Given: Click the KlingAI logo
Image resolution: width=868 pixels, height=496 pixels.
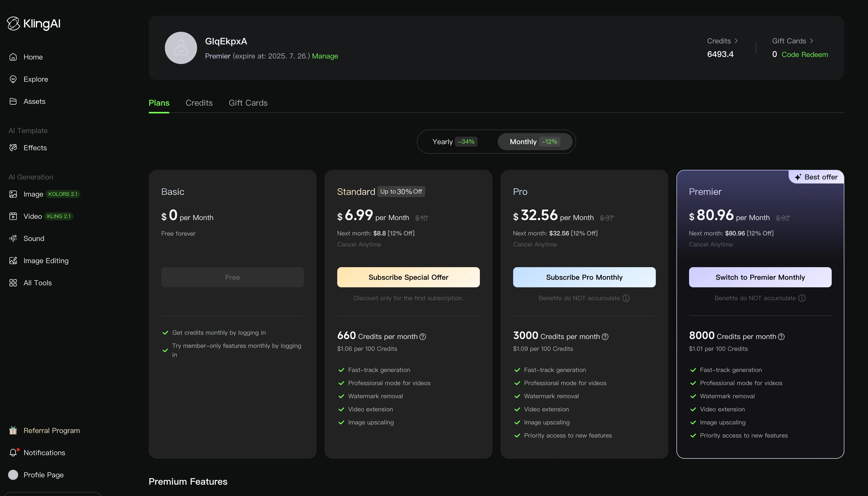Looking at the screenshot, I should (33, 23).
